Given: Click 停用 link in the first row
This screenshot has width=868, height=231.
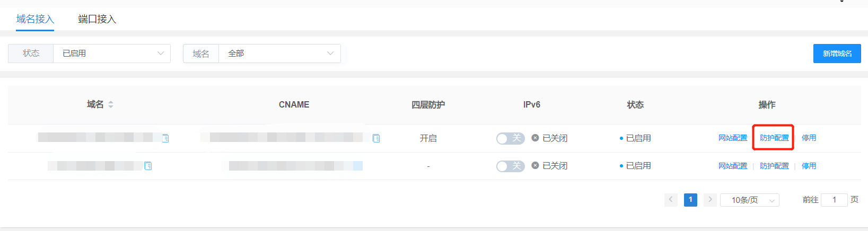Looking at the screenshot, I should [809, 138].
